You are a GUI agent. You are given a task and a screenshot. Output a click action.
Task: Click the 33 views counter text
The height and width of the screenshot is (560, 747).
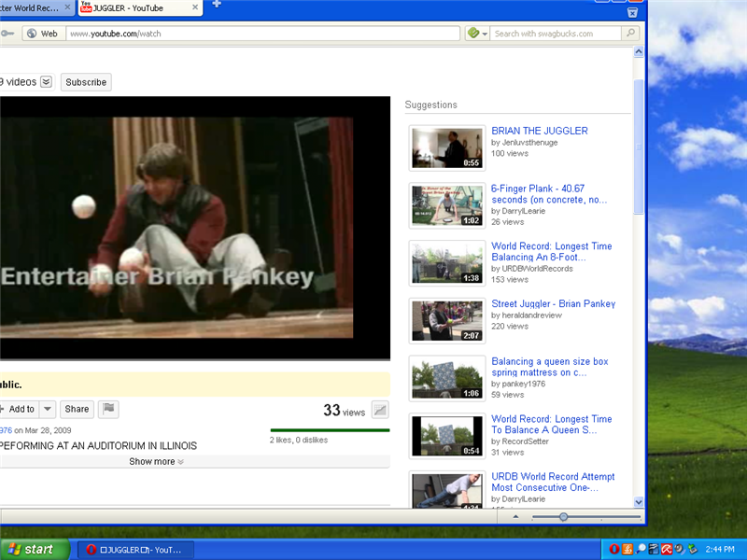click(344, 411)
